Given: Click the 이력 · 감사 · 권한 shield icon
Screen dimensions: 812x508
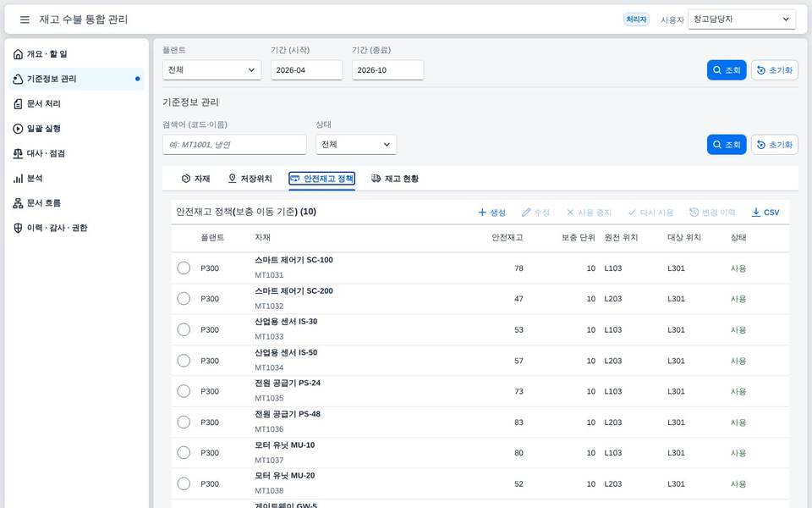Looking at the screenshot, I should [18, 228].
